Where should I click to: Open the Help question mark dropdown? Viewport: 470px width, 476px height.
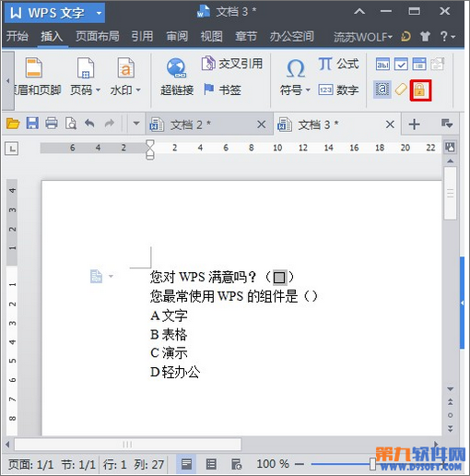(447, 37)
